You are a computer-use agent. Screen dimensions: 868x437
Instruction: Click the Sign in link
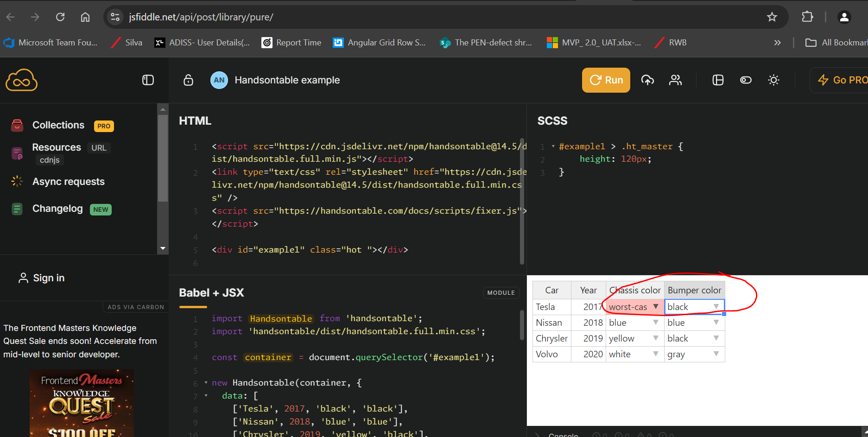[41, 278]
